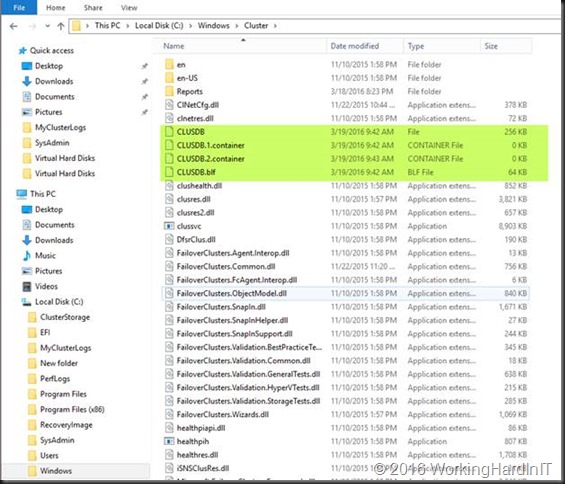Screen dimensions: 565x484
Task: Open the View ribbon tab
Action: tap(129, 8)
